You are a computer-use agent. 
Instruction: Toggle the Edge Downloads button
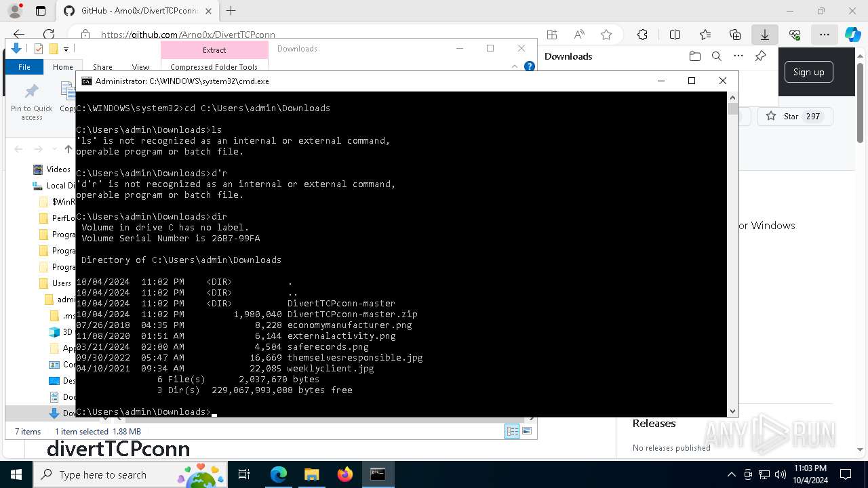[764, 35]
